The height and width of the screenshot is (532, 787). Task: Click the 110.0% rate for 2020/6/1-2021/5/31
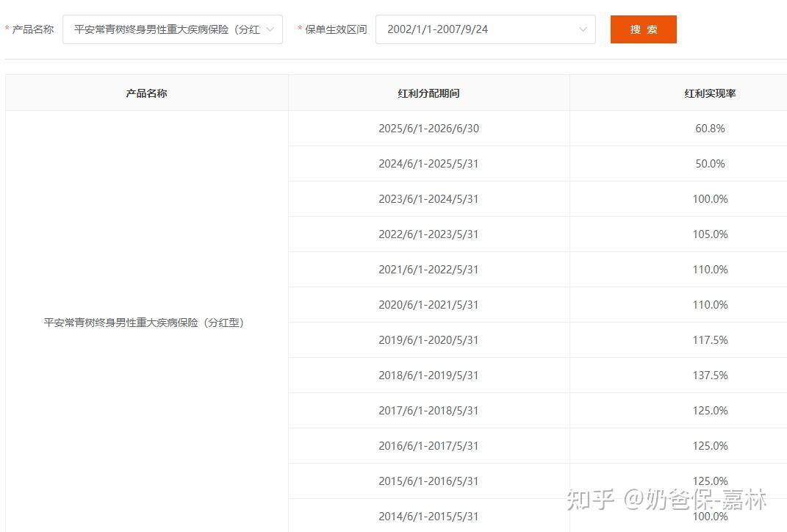coord(710,305)
